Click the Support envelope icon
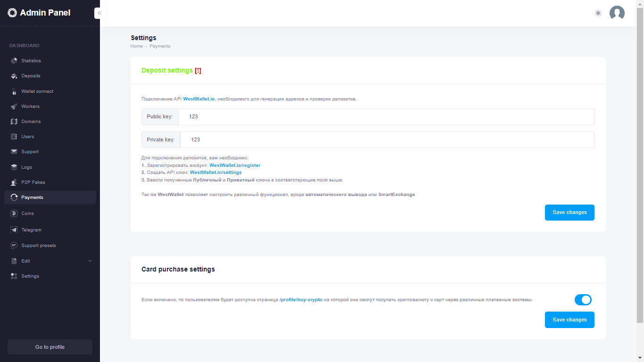The height and width of the screenshot is (362, 644). tap(14, 152)
